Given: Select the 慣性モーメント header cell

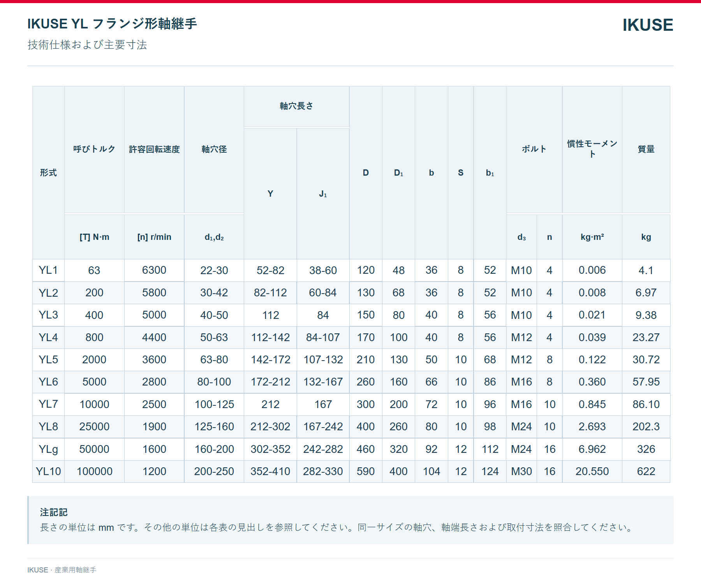Looking at the screenshot, I should [592, 149].
